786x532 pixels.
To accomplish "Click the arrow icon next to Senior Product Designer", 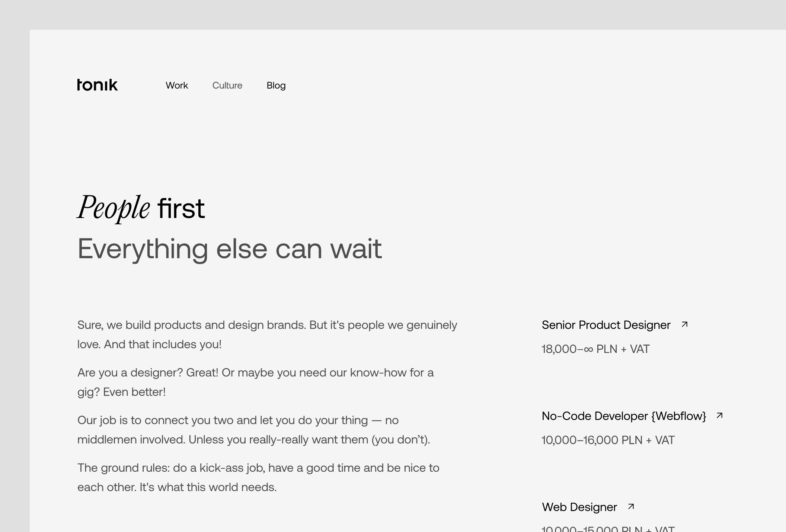I will coord(685,325).
